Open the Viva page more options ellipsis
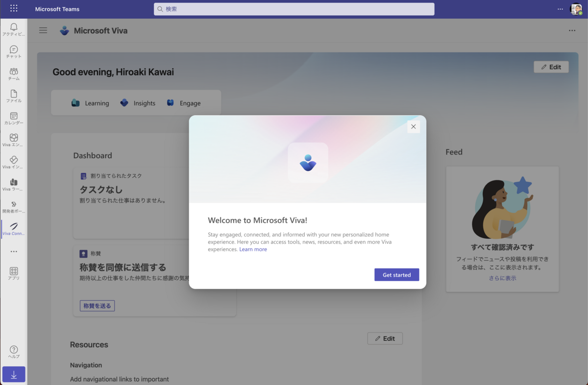This screenshot has width=588, height=385. [x=572, y=30]
